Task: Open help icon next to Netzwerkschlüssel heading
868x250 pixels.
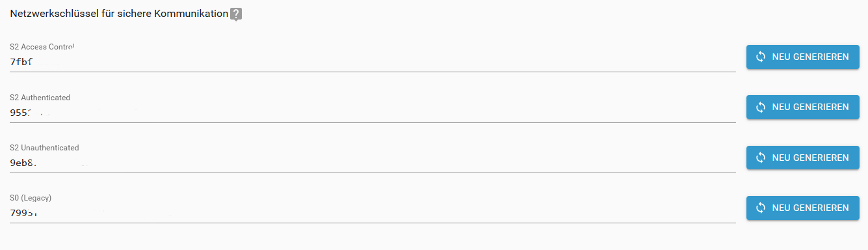Action: point(237,14)
